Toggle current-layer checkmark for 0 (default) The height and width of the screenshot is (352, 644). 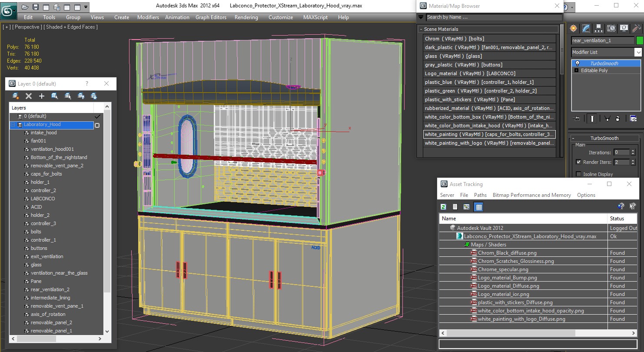coord(97,116)
